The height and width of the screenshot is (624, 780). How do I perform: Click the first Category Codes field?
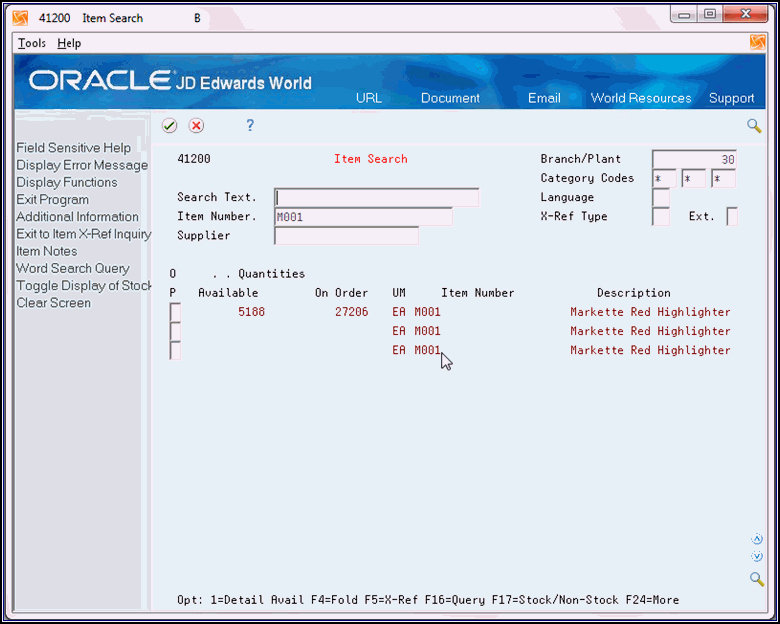pos(664,178)
